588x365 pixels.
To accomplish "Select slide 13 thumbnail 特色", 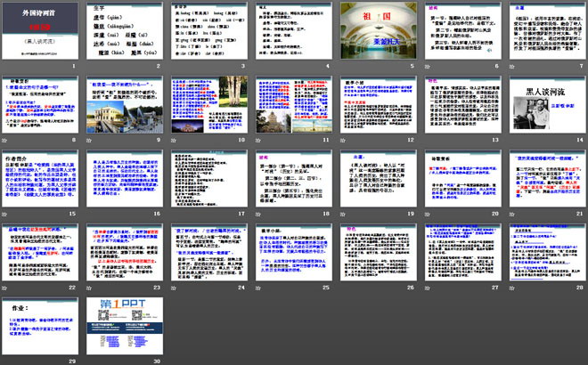I will (463, 104).
